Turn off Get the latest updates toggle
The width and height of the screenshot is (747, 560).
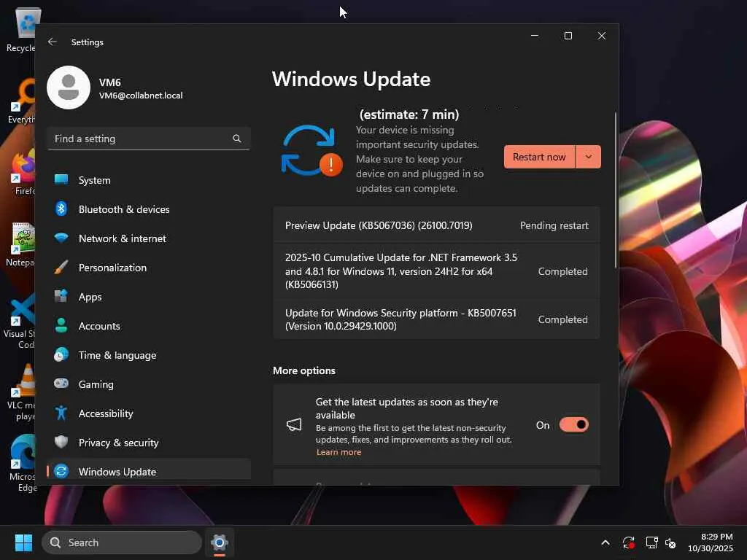point(573,424)
